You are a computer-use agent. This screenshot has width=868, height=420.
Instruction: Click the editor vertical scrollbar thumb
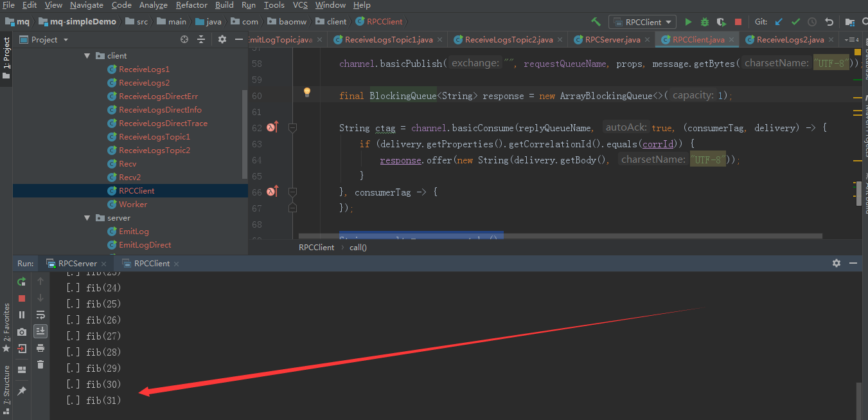(858, 194)
